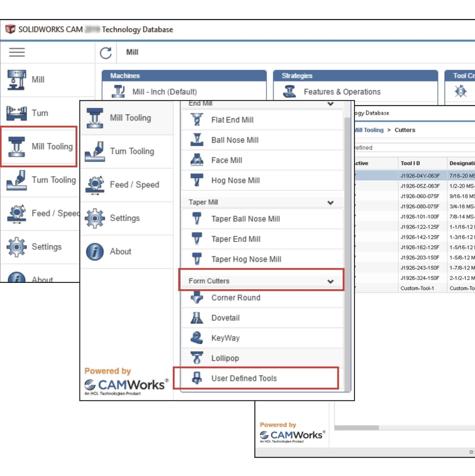Image resolution: width=475 pixels, height=476 pixels.
Task: Open the KeyWay cutter entry
Action: tap(225, 338)
